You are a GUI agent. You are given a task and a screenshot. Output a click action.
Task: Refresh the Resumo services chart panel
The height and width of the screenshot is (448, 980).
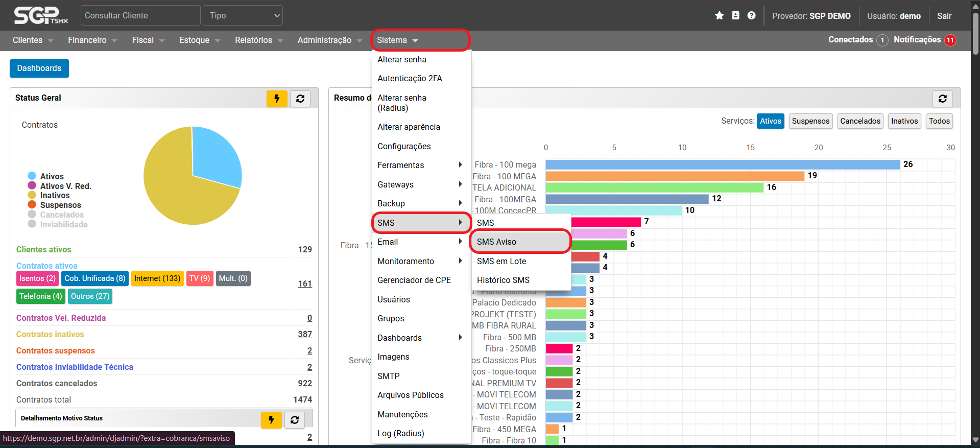942,99
